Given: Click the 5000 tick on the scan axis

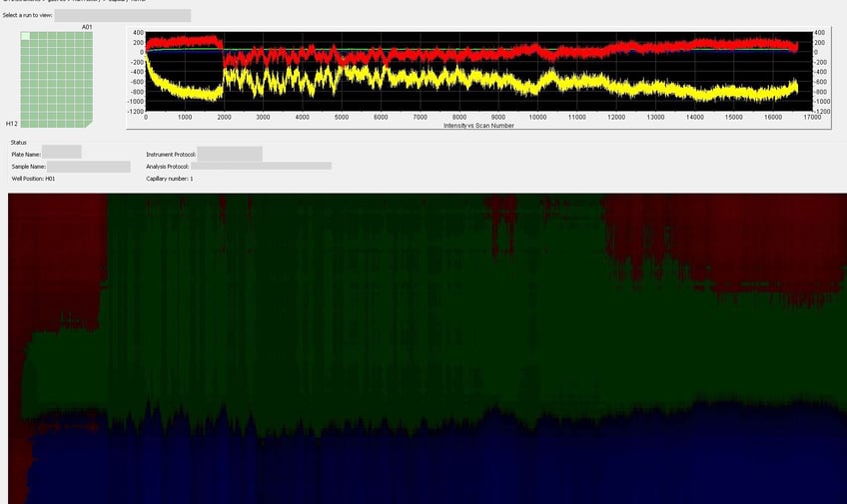Looking at the screenshot, I should point(342,117).
